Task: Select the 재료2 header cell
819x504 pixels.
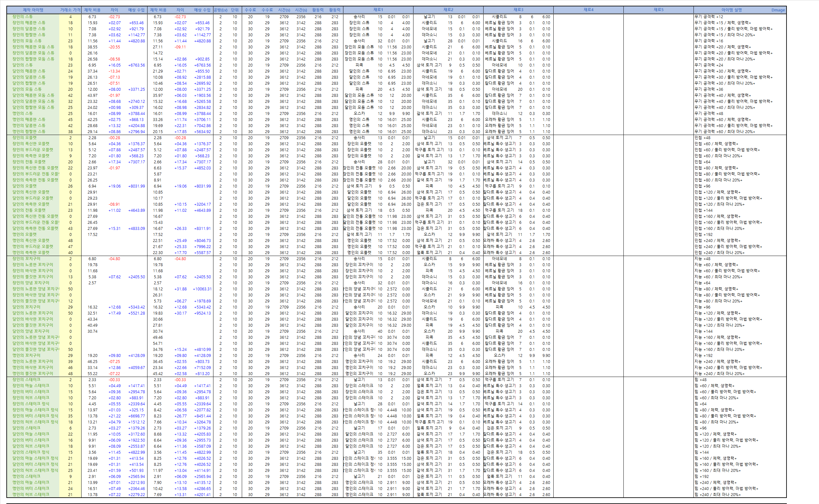Action: coord(448,10)
